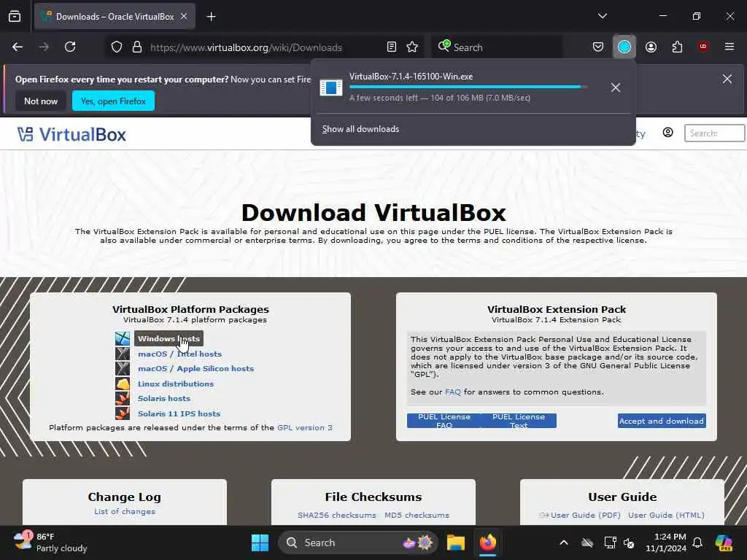Open the List of changes link
Image resolution: width=747 pixels, height=560 pixels.
click(x=125, y=511)
